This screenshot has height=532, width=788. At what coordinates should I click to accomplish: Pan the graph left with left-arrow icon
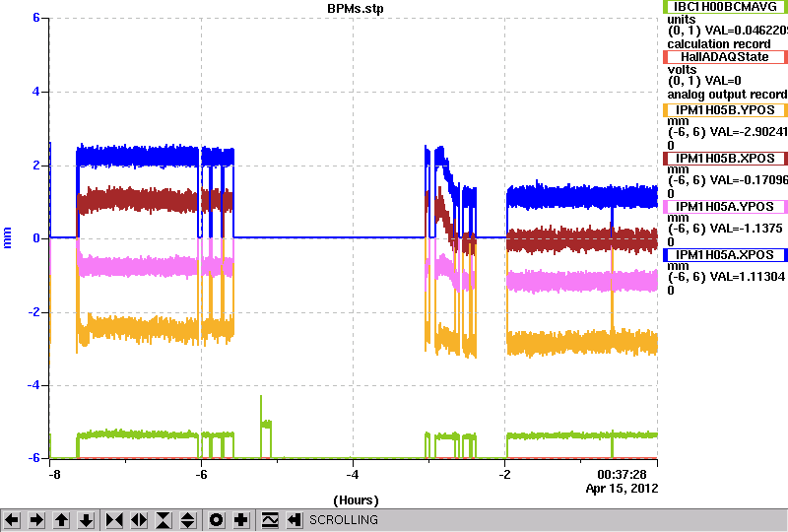12,520
